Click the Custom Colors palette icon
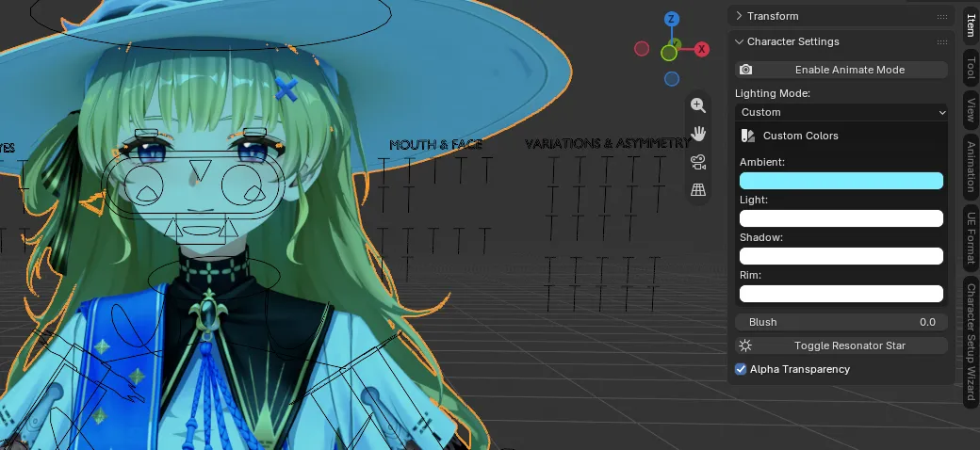Viewport: 980px width, 450px height. [x=747, y=136]
